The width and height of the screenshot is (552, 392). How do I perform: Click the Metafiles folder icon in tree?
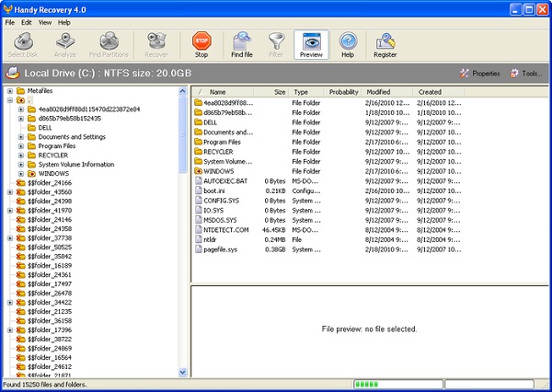[x=21, y=91]
